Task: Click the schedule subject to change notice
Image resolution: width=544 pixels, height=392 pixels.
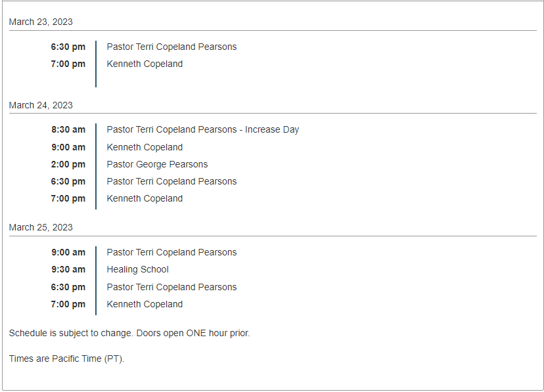Action: [129, 333]
